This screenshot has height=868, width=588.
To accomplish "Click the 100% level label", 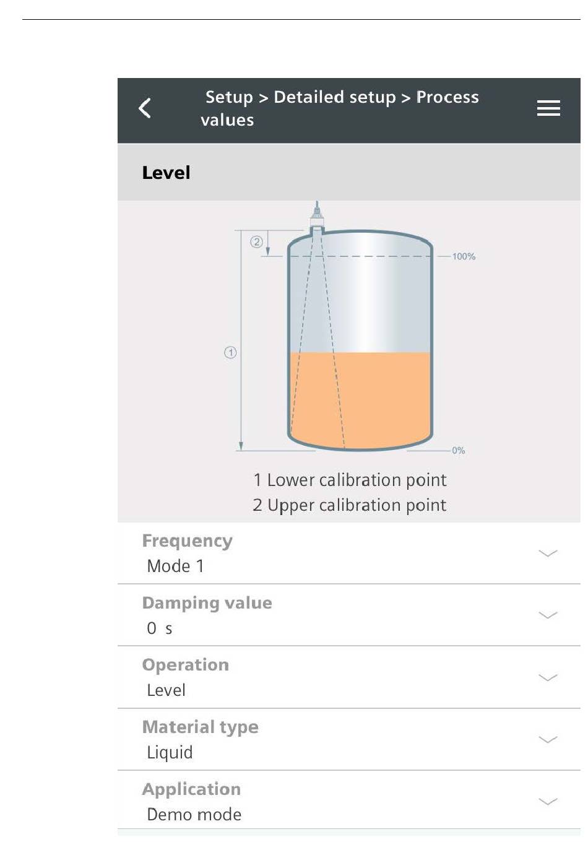I will (464, 256).
